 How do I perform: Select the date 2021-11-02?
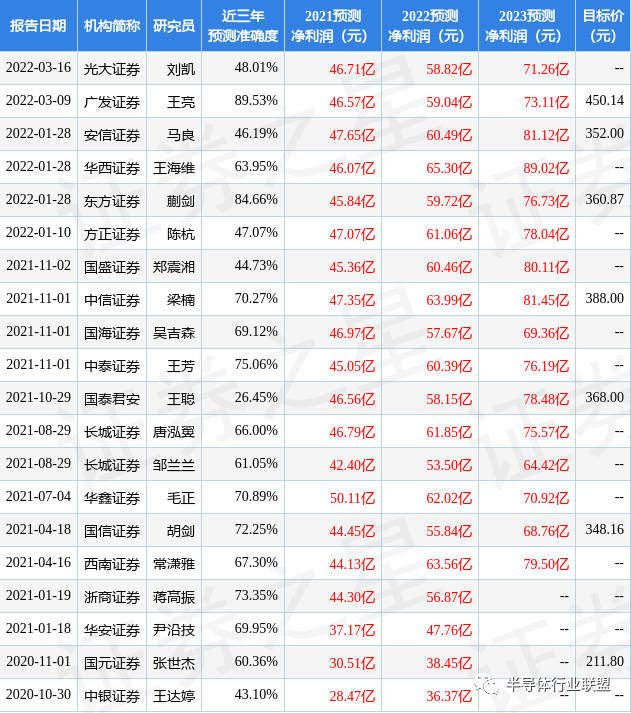[38, 265]
